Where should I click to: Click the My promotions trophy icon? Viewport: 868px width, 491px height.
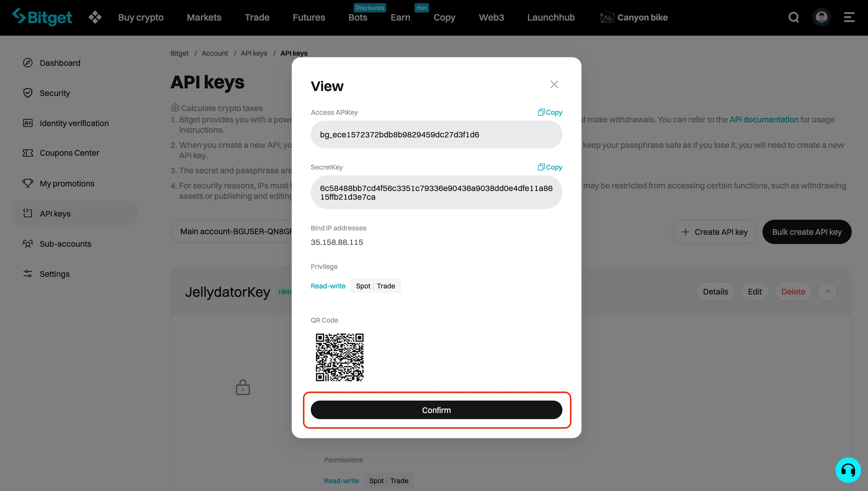tap(28, 183)
